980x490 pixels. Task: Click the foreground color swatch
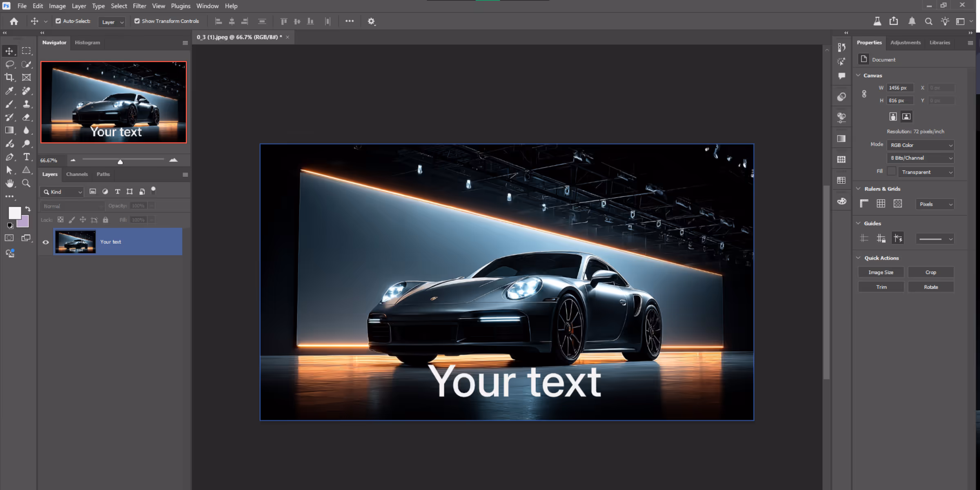pyautogui.click(x=15, y=213)
